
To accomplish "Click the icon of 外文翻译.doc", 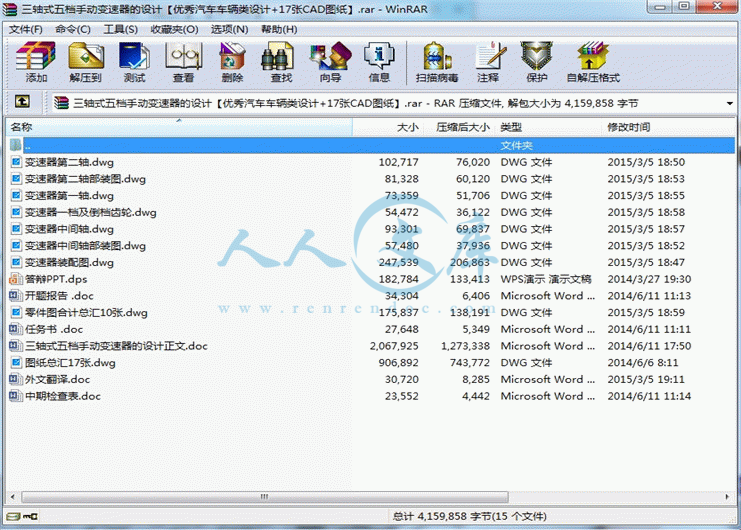I will [16, 379].
